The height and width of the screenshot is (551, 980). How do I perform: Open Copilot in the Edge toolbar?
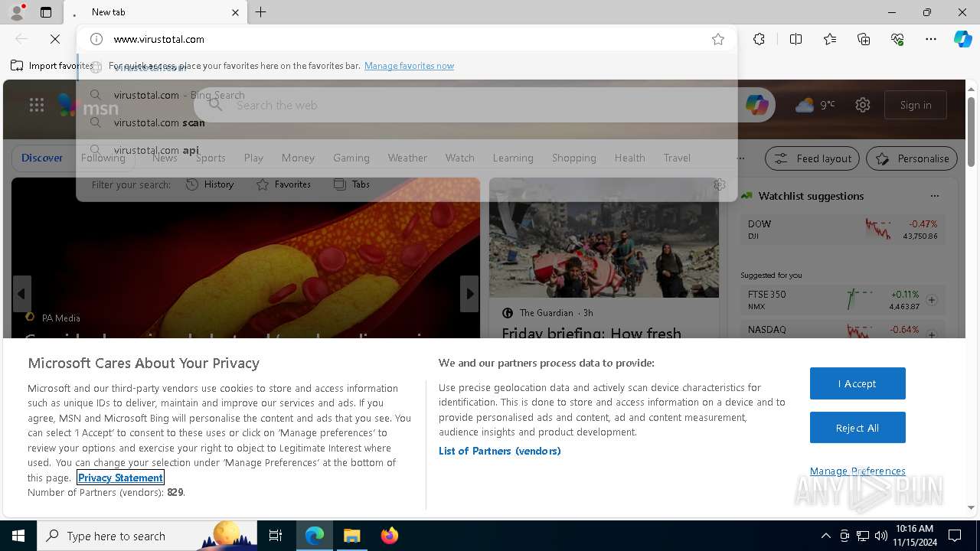tap(962, 39)
